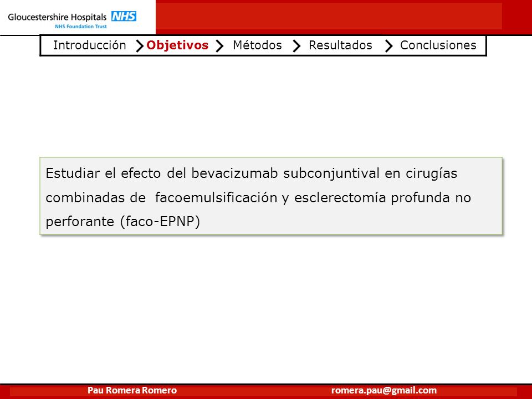Select the objective text box about bevacizumab
Screen dimensions: 532x399
(271, 196)
